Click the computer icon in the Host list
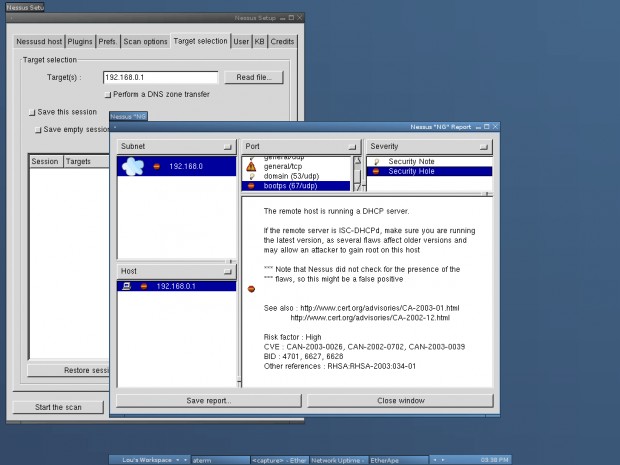Viewport: 620px width, 465px height. pyautogui.click(x=126, y=286)
